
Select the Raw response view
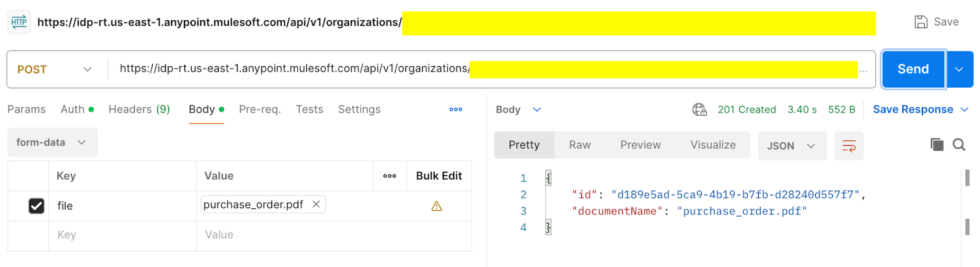click(580, 145)
